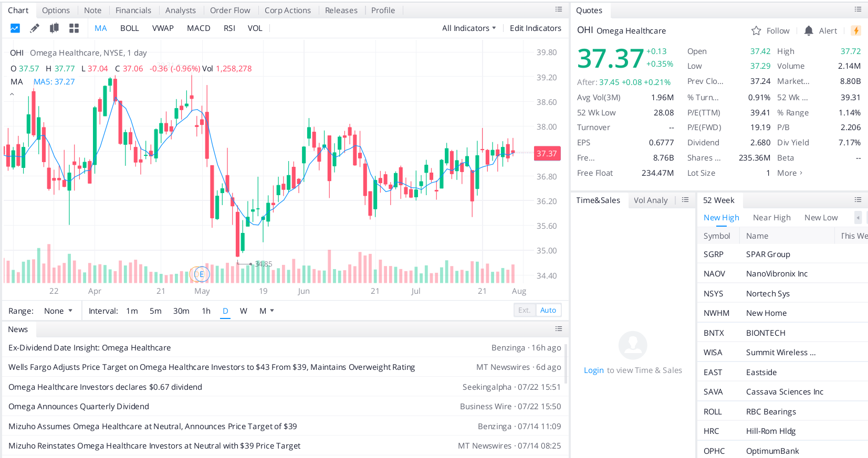
Task: Select SAVA Cassava Sciences Inc row
Action: 782,392
